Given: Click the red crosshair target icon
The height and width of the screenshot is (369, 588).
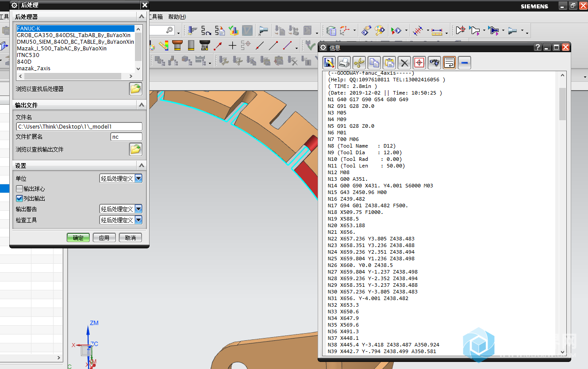Looking at the screenshot, I should point(419,63).
